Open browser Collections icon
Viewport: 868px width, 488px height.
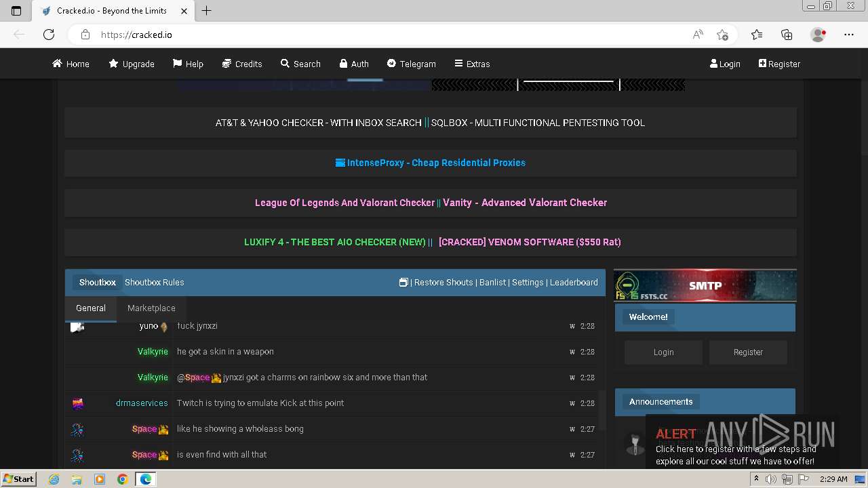787,35
